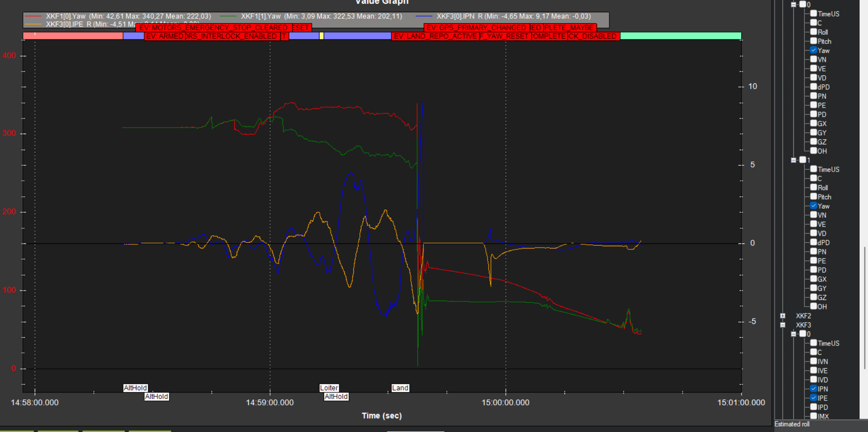Enable Pitch under XKF1 instance 1
The image size is (868, 432).
(x=814, y=197)
